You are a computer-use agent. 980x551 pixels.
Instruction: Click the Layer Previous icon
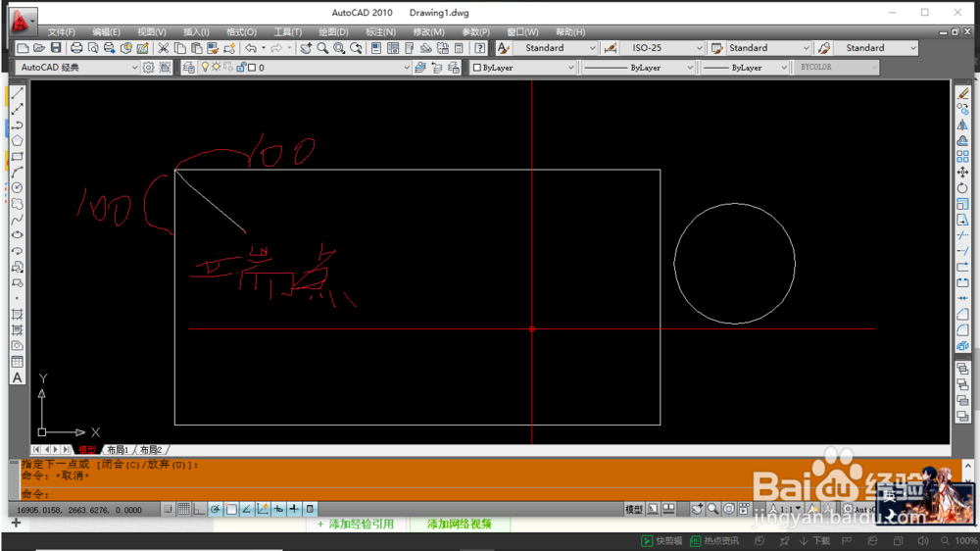click(437, 68)
